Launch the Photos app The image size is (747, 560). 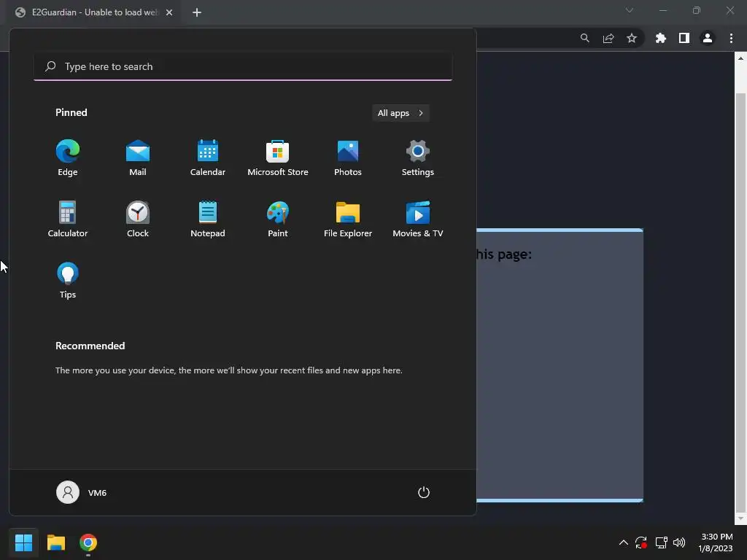tap(348, 157)
